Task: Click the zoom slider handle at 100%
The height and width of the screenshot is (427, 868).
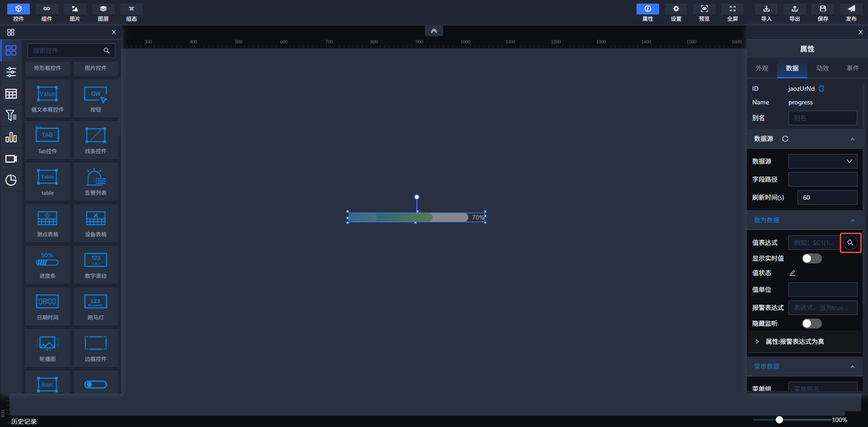Action: click(779, 420)
